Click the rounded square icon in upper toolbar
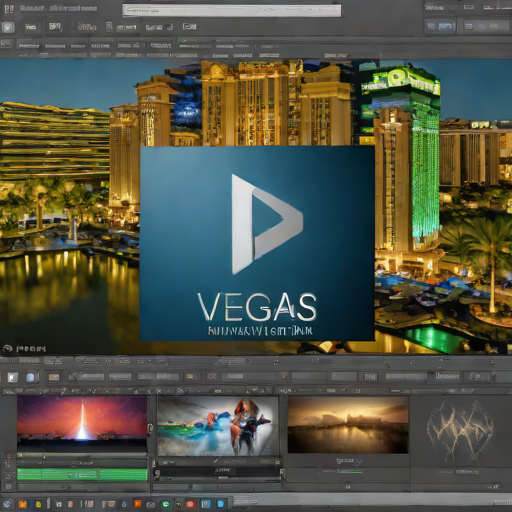The height and width of the screenshot is (512, 512). [x=8, y=27]
